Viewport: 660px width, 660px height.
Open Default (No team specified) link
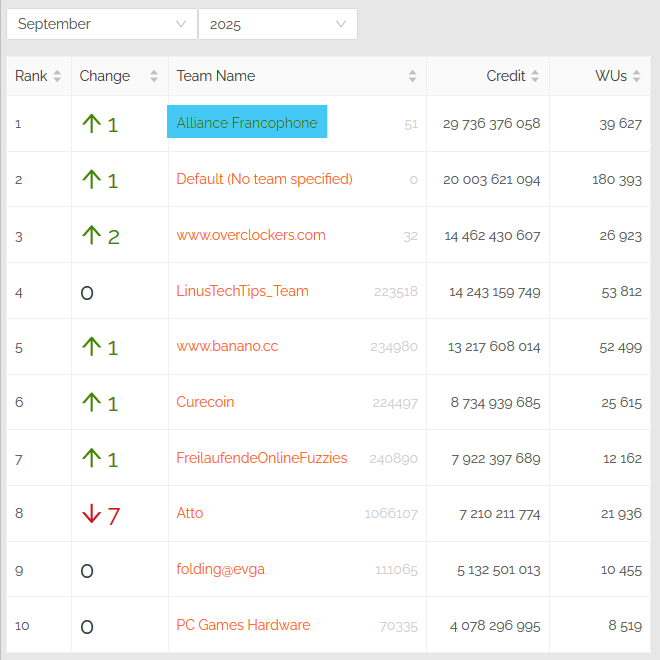point(264,179)
